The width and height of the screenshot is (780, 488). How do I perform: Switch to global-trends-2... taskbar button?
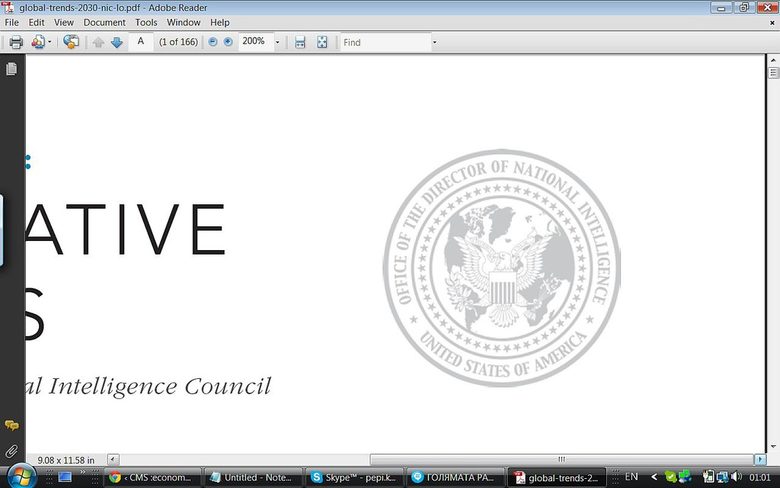(x=557, y=478)
